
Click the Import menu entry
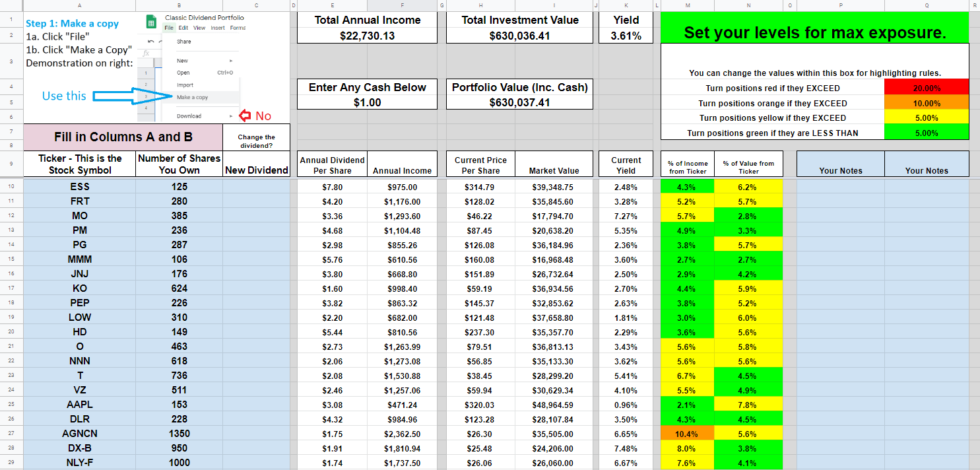(185, 85)
